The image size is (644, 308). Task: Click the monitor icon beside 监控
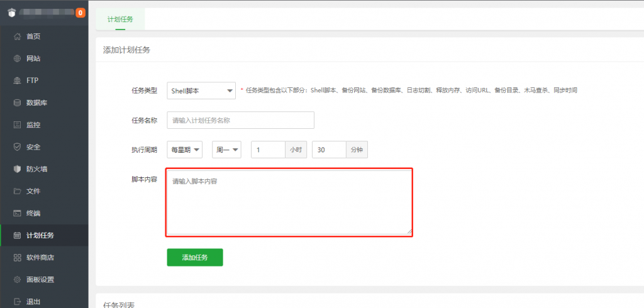point(17,125)
